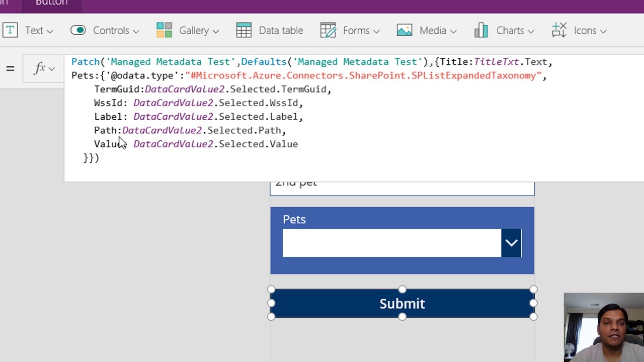
Task: Open the Pets combo box arrow
Action: 511,243
